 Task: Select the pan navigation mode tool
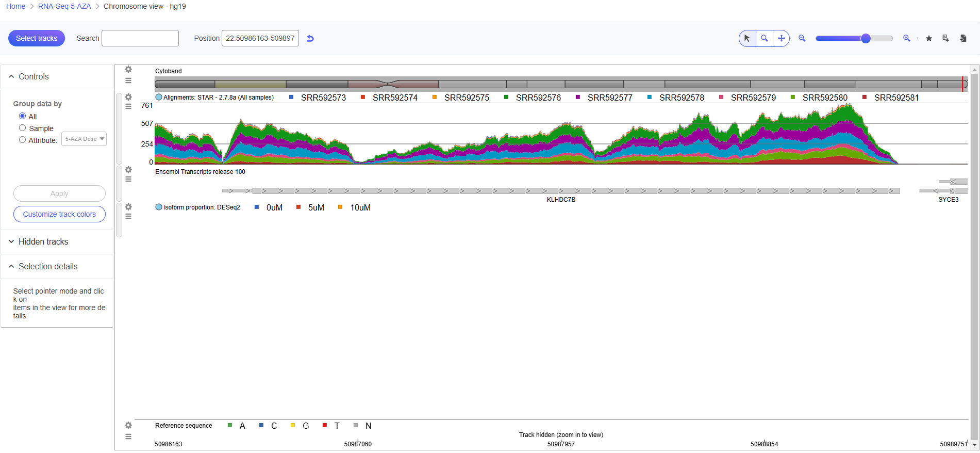coord(782,38)
